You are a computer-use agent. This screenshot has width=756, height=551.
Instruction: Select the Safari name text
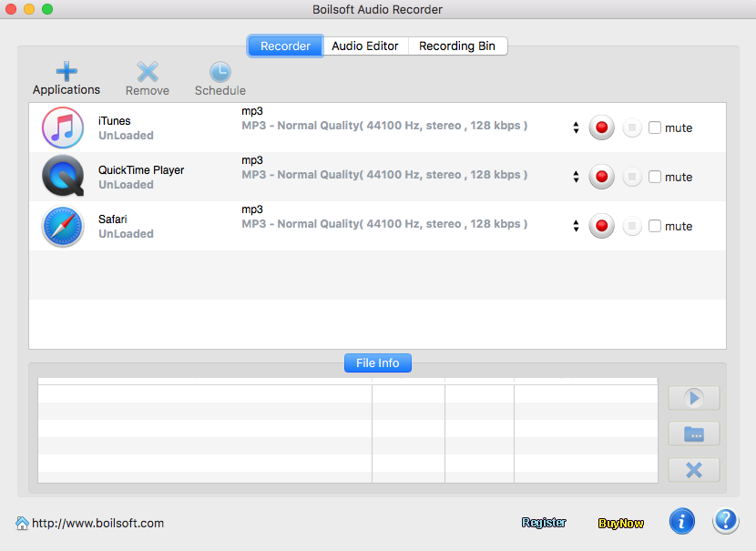click(113, 219)
